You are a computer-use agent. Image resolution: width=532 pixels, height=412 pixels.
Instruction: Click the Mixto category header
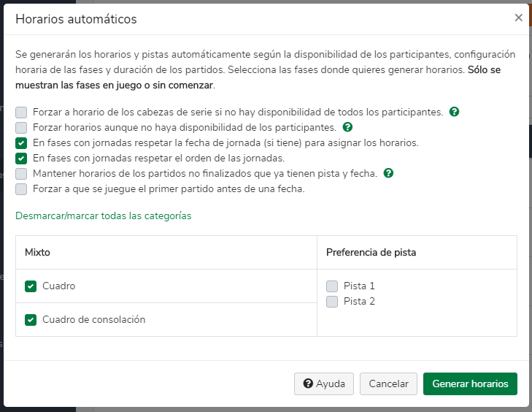37,252
